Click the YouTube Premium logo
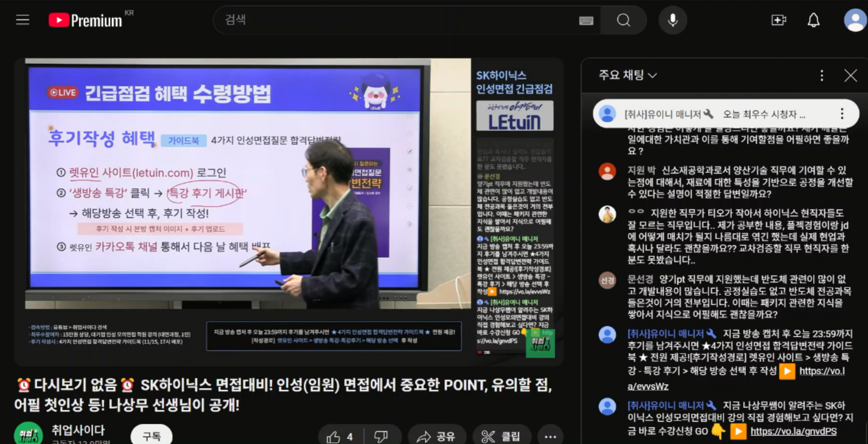 [86, 20]
